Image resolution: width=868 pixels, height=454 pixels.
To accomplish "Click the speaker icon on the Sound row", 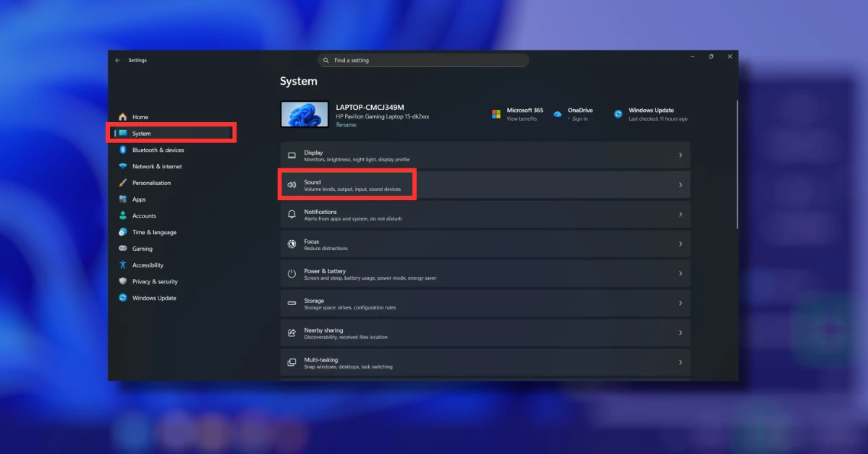I will tap(292, 184).
